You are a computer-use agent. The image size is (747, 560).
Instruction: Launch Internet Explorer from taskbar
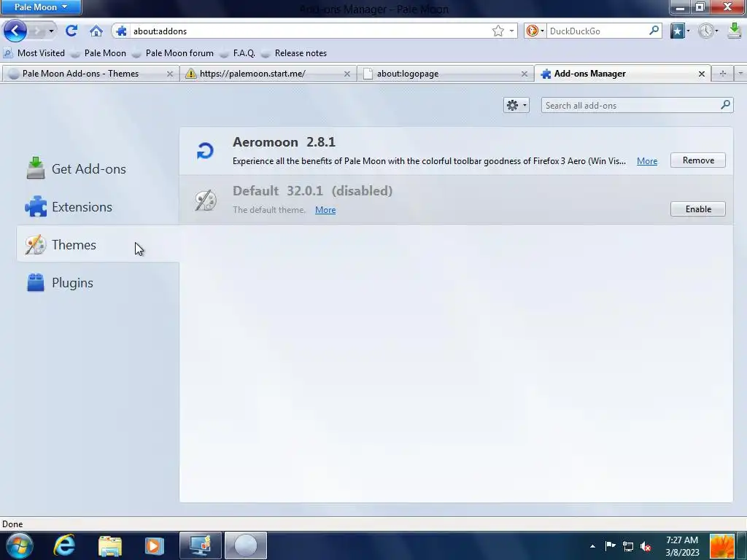[x=64, y=545]
